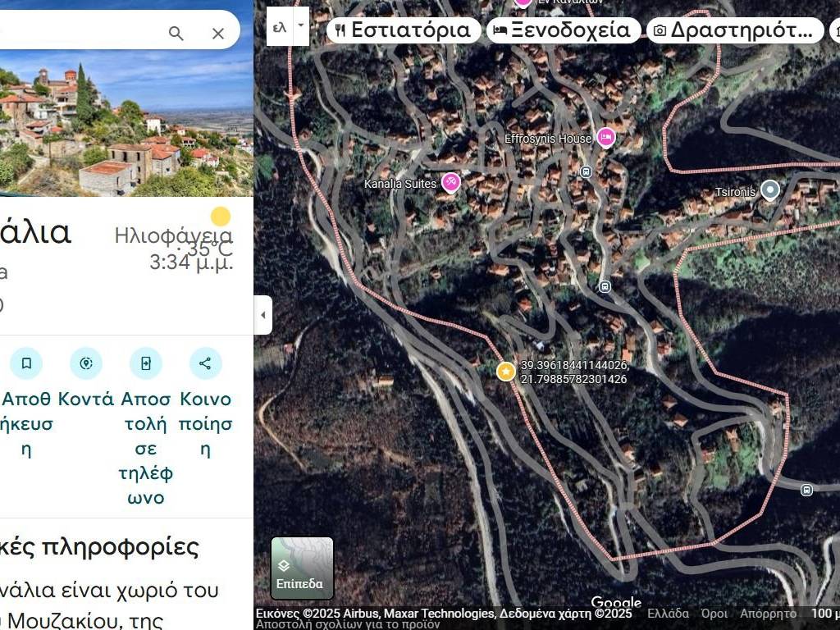Click the ελ language selector button
Screen dimensions: 840x630
click(280, 26)
